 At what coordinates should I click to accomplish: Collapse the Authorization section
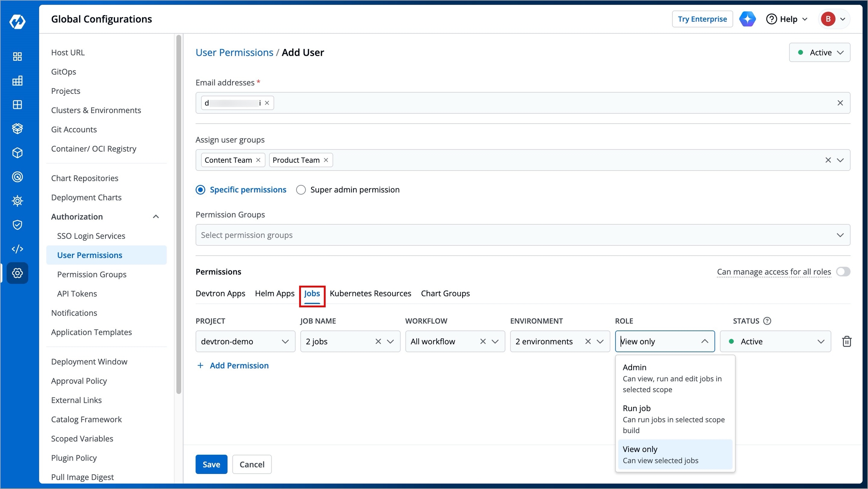tap(156, 217)
